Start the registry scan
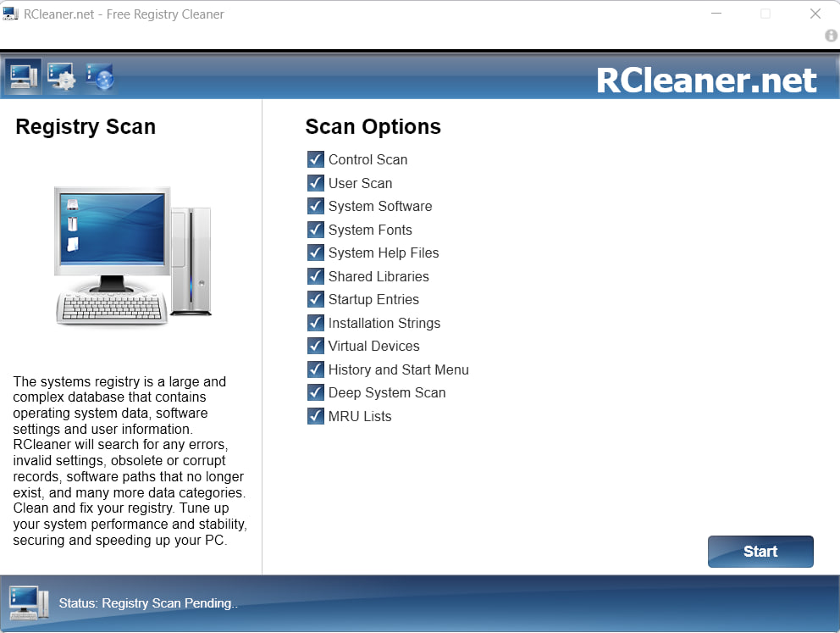The image size is (840, 633). [x=760, y=551]
